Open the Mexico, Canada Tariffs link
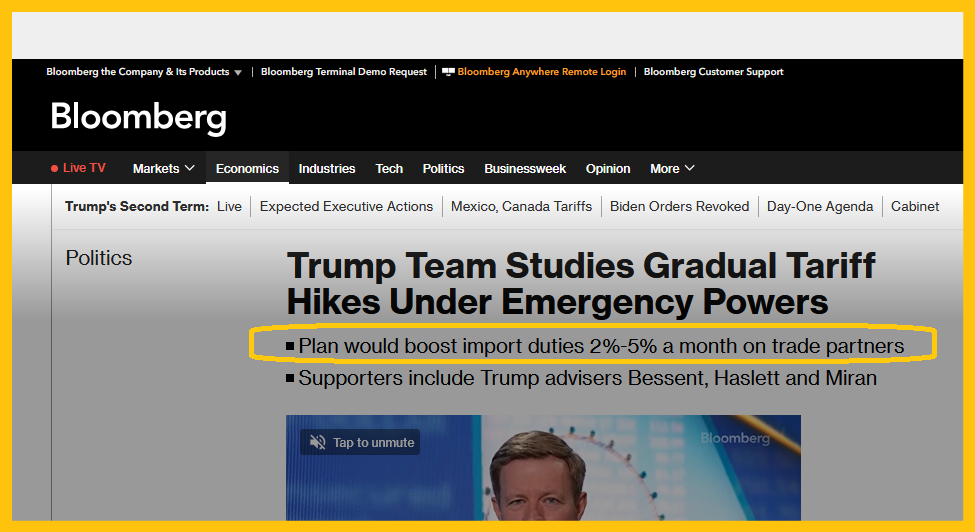This screenshot has width=975, height=532. pyautogui.click(x=521, y=206)
